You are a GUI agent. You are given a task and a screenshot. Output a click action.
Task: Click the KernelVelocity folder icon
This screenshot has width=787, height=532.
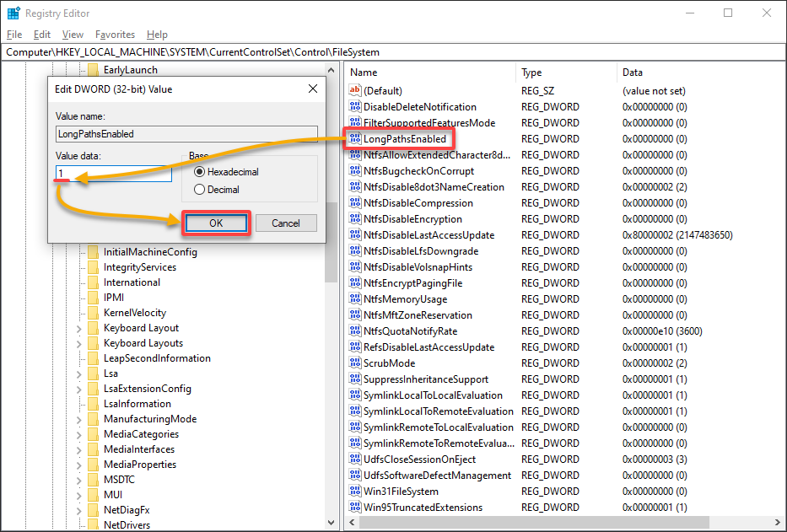(x=94, y=313)
